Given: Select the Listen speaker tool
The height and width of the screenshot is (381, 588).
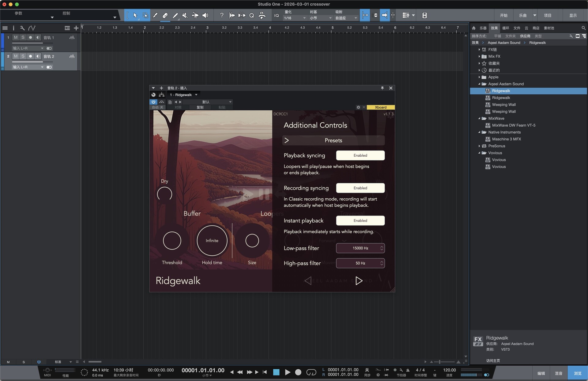Looking at the screenshot, I should [205, 15].
